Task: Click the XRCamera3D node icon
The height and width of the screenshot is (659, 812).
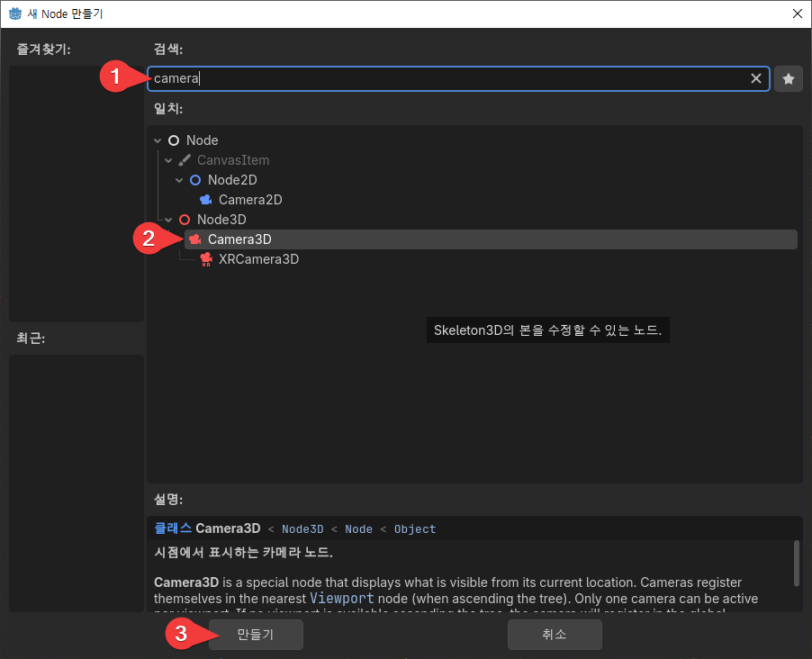Action: 206,259
